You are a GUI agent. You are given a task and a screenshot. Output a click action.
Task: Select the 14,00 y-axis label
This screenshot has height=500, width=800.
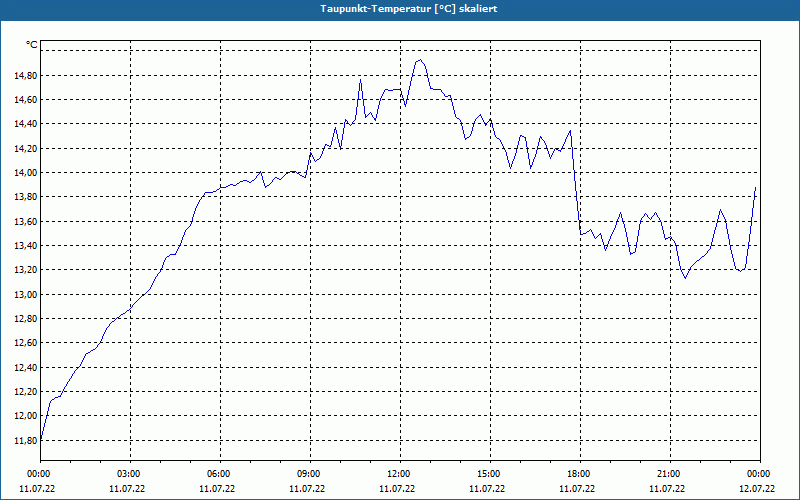25,172
